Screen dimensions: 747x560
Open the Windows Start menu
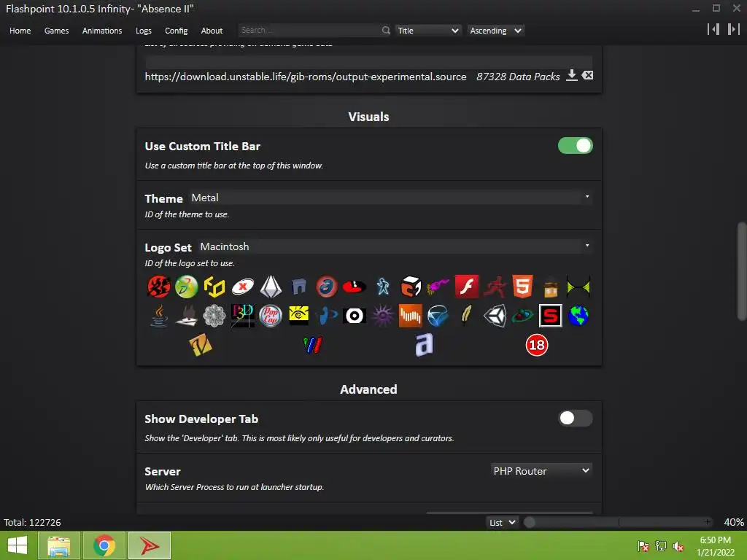pos(18,545)
